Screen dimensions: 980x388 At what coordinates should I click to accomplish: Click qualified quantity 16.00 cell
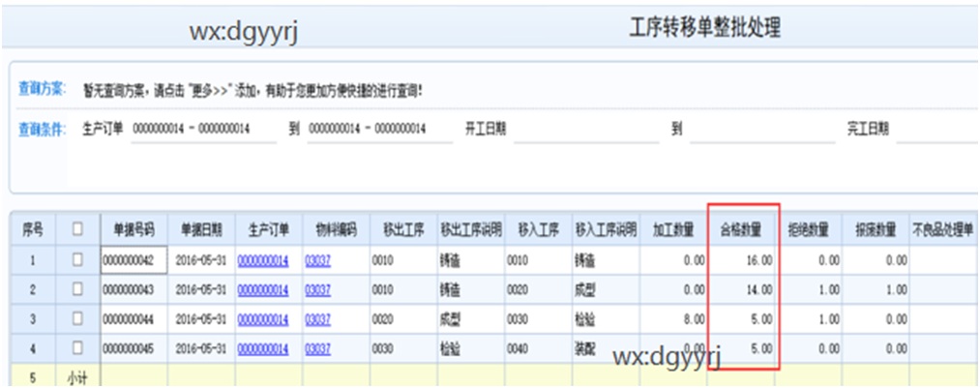[741, 260]
